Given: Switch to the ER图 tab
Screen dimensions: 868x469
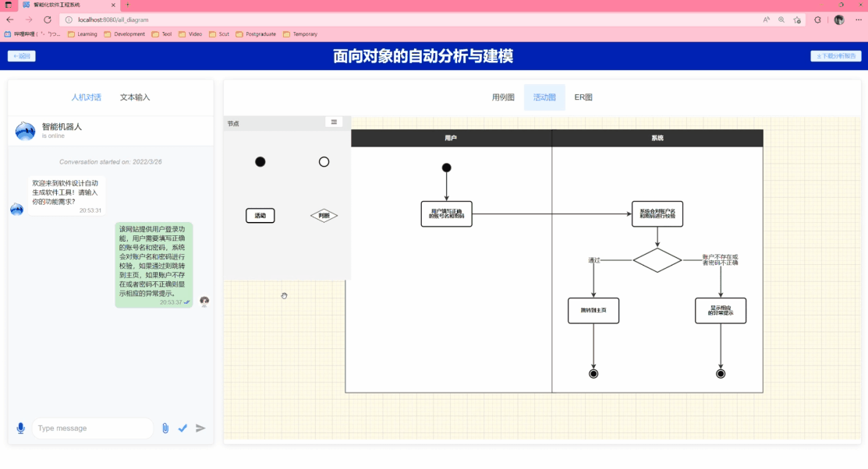Looking at the screenshot, I should click(x=583, y=97).
